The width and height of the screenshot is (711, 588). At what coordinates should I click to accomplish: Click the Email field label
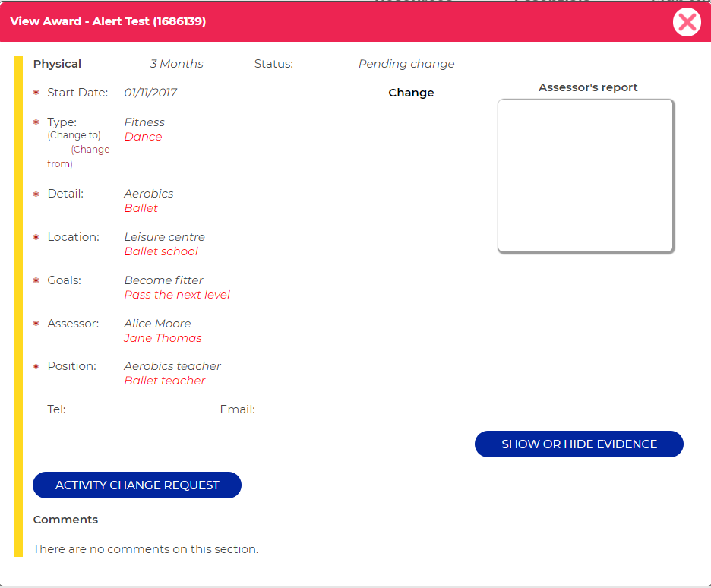click(238, 409)
